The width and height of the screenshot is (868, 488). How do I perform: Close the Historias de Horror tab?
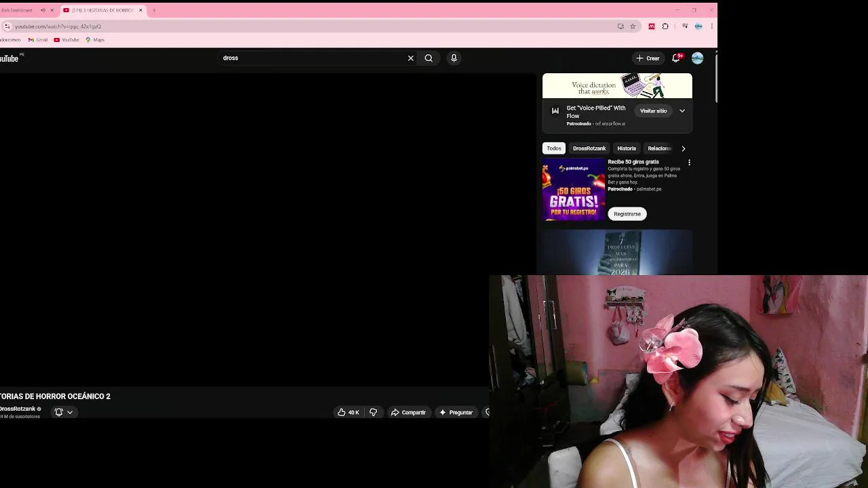pyautogui.click(x=141, y=10)
